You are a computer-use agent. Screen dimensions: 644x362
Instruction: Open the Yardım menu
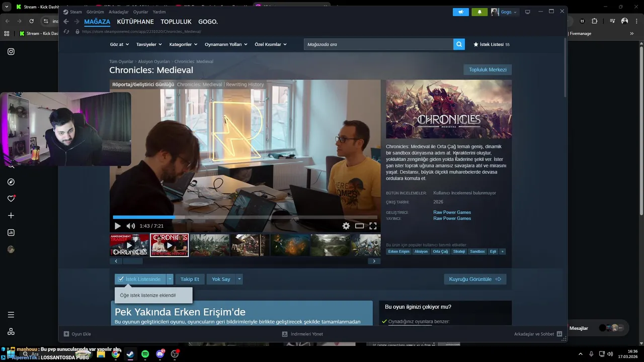[x=159, y=12]
